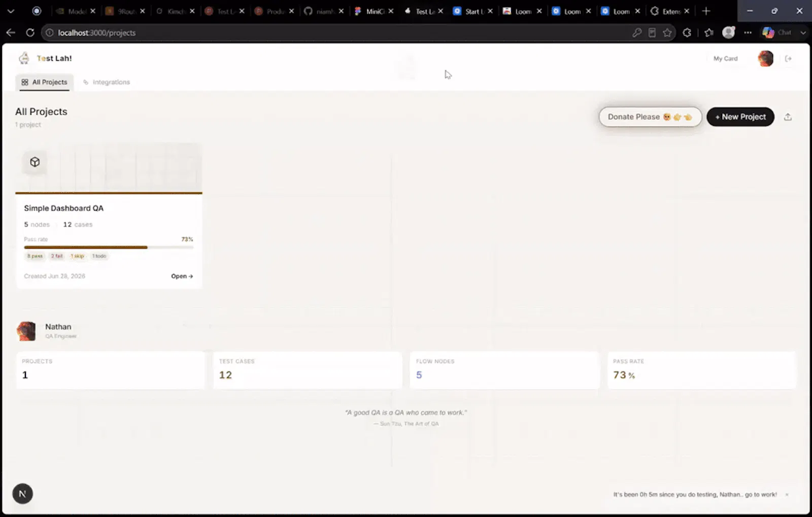Click the address bar URL field
Image resolution: width=812 pixels, height=517 pixels.
coord(335,32)
